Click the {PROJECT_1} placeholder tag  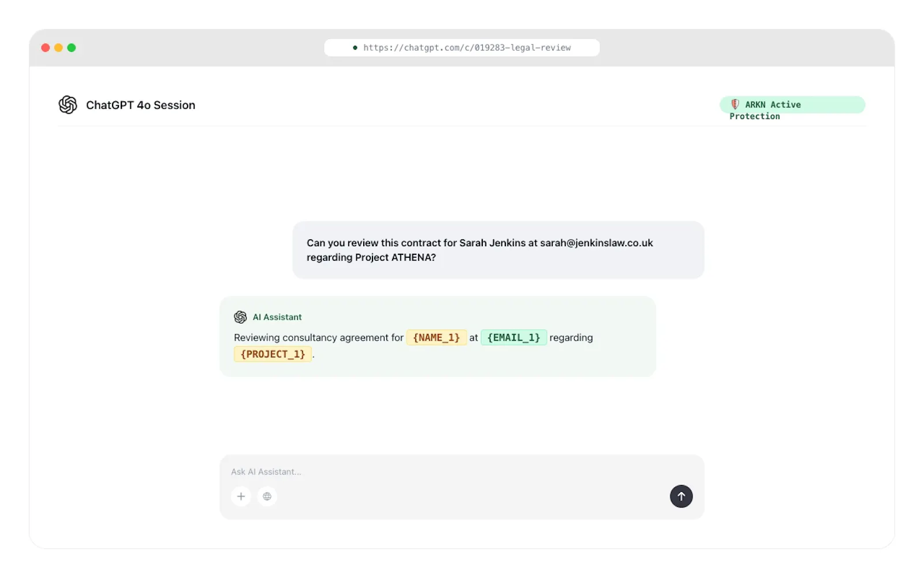click(x=273, y=354)
